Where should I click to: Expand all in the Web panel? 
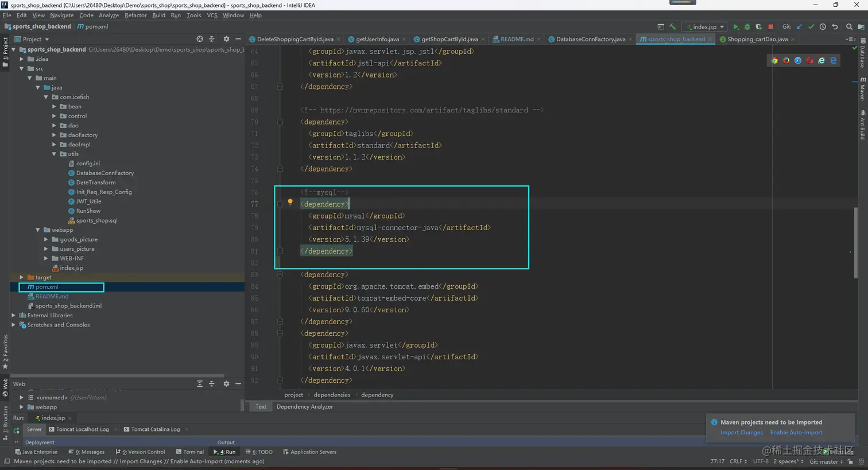pos(200,384)
